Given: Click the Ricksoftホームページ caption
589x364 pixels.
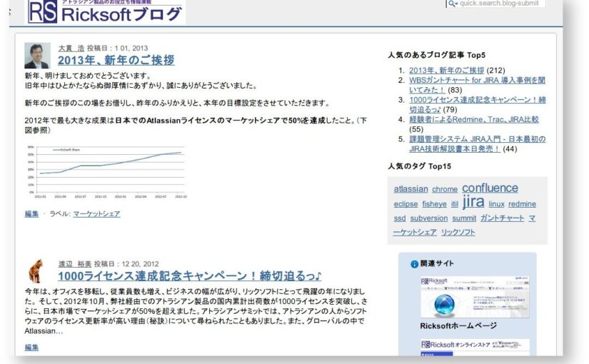Looking at the screenshot, I should pos(458,325).
